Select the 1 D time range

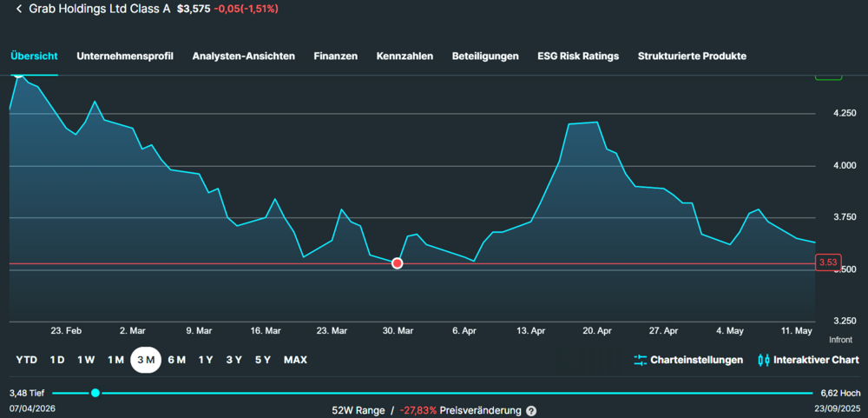click(57, 360)
